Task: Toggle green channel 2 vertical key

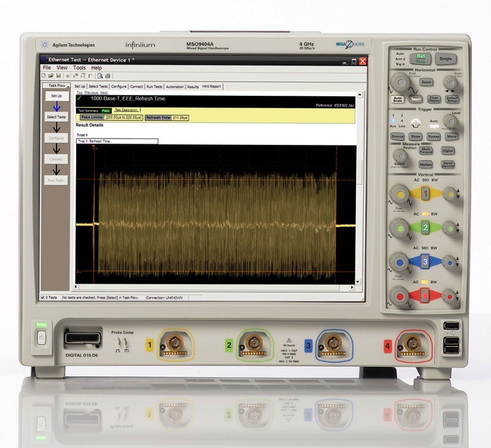Action: pos(425,228)
